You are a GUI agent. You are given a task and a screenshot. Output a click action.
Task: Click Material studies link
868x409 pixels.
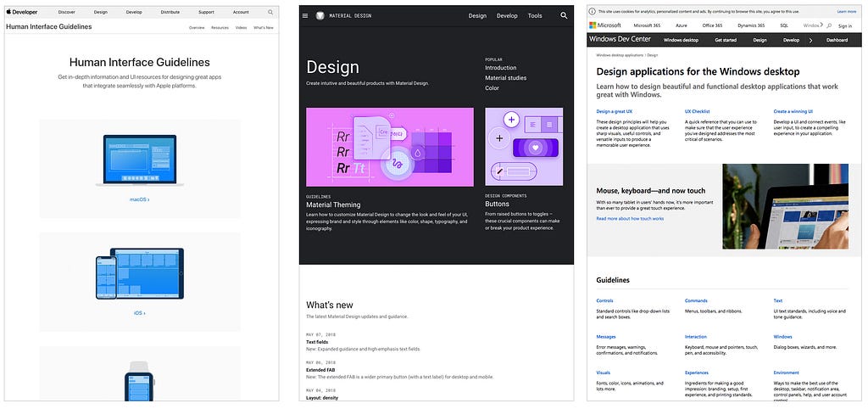[505, 77]
